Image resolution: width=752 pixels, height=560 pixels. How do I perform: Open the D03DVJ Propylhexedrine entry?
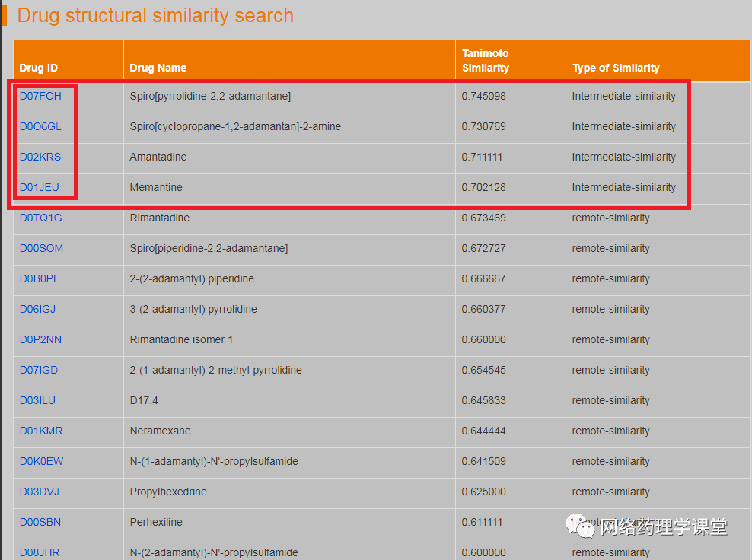point(40,492)
